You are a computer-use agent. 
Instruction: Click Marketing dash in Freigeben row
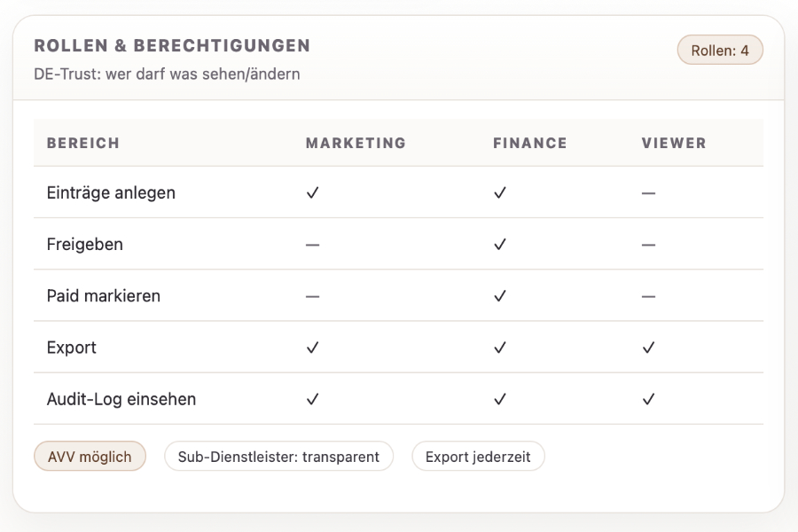coord(312,244)
